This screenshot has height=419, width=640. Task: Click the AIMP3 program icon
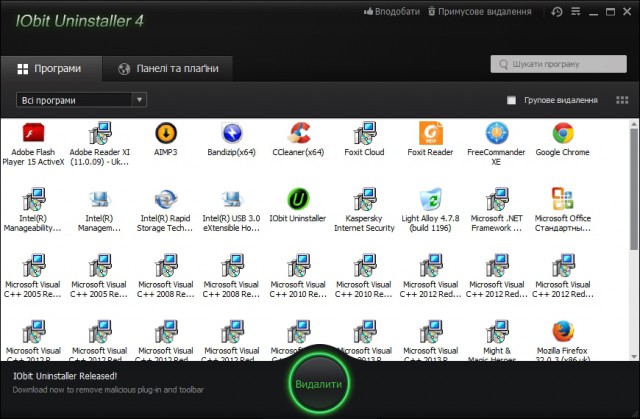166,133
